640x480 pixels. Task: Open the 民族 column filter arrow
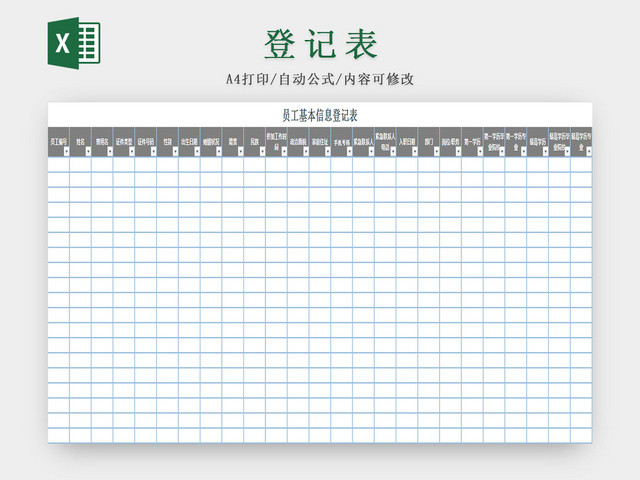click(262, 152)
